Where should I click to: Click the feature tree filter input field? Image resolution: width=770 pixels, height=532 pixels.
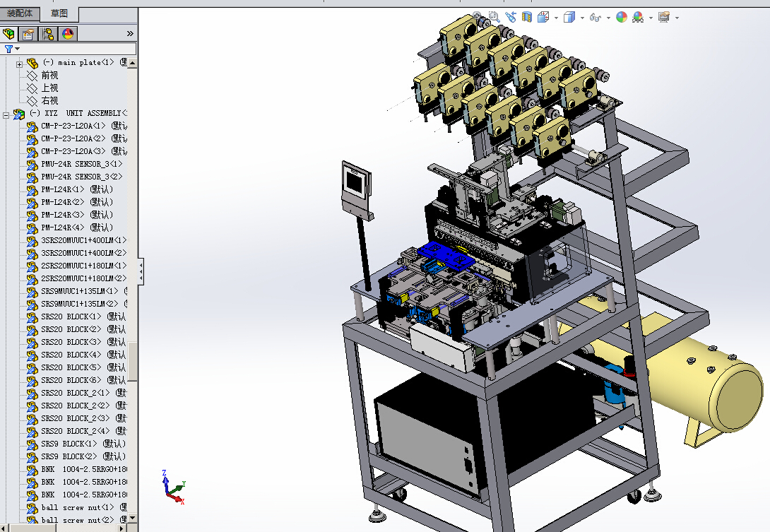coord(69,49)
